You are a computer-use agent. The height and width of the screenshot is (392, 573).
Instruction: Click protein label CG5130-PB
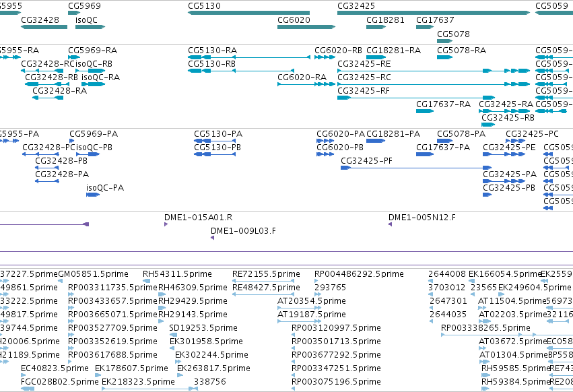pos(217,148)
